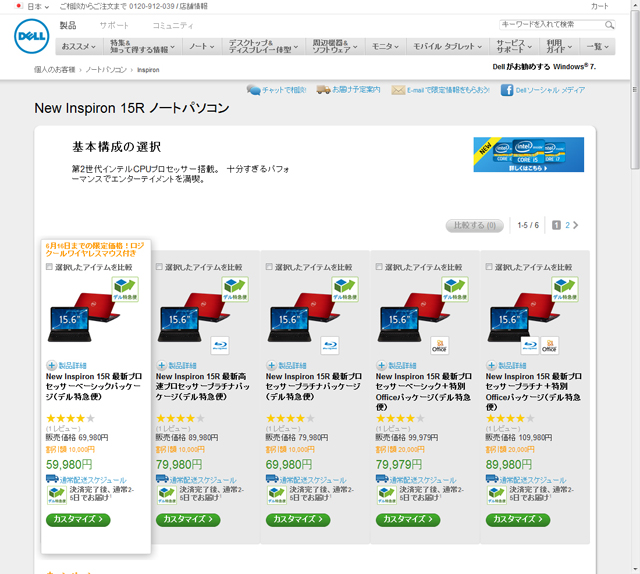Screen dimensions: 640x574
Task: Click breadcrumb ノートパソコン
Action: (106, 70)
